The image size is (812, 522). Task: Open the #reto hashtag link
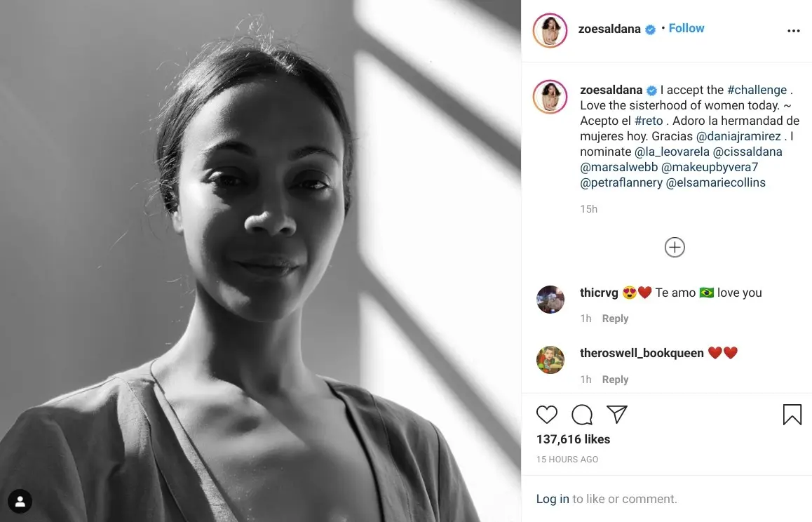(649, 121)
